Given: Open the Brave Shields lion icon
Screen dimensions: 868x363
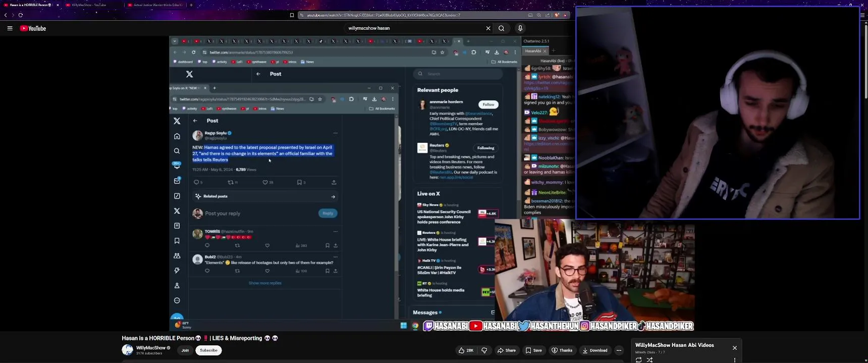Looking at the screenshot, I should 557,15.
